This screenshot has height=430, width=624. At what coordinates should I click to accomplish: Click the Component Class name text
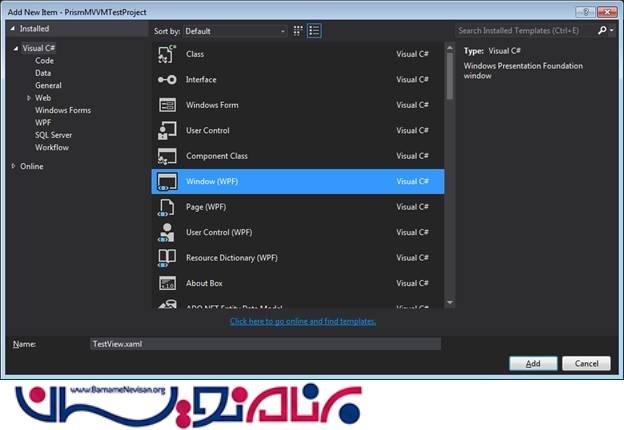216,156
